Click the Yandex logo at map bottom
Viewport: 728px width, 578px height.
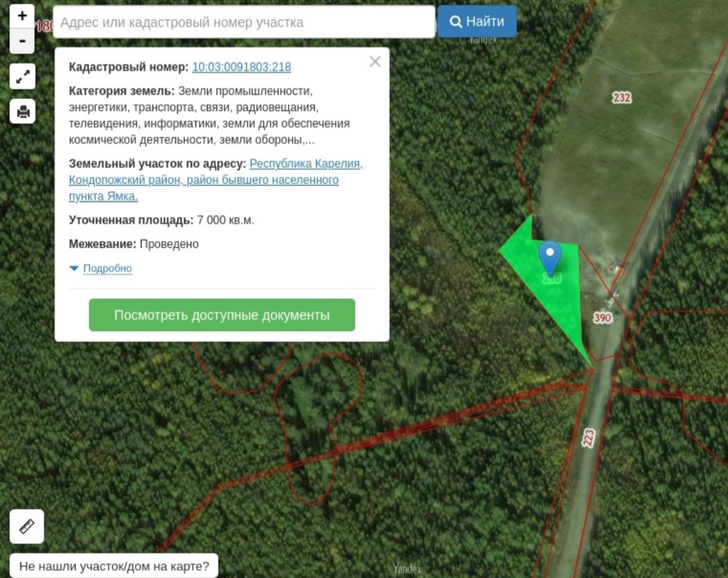pos(407,569)
